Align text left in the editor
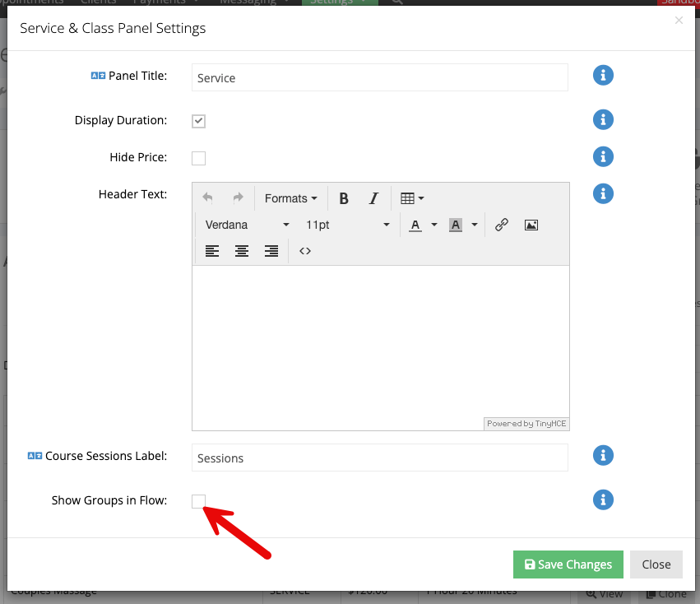Screen dimensions: 700x604 click(212, 251)
